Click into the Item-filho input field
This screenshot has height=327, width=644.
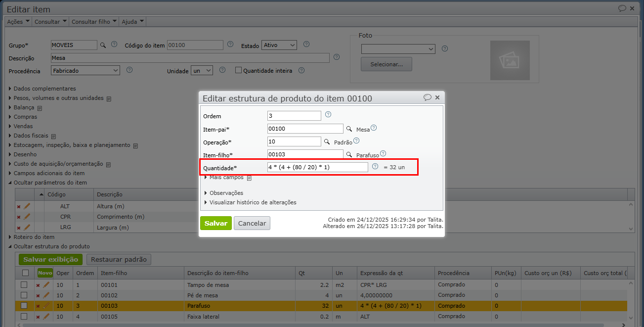[305, 154]
